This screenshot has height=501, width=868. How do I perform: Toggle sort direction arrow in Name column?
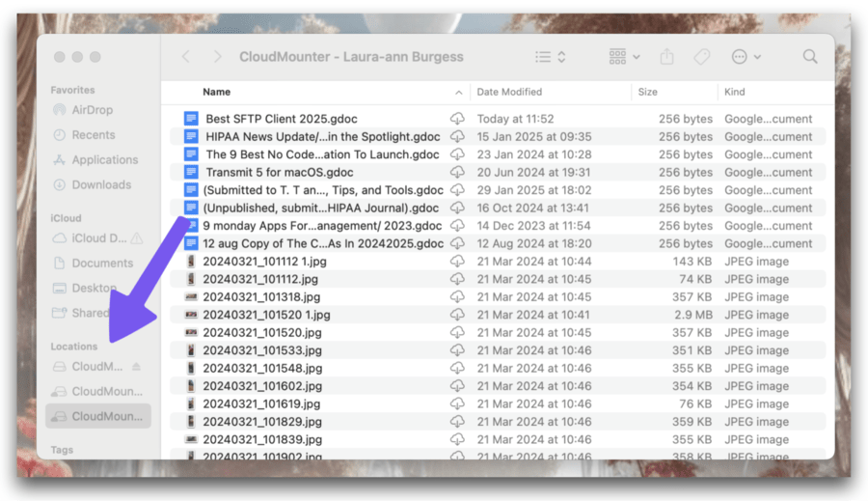(x=458, y=93)
